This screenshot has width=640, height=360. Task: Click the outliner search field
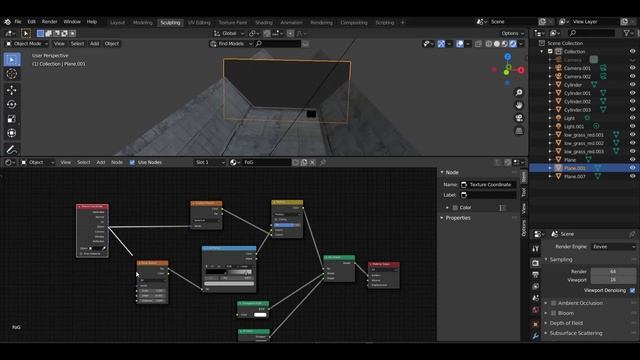(x=591, y=33)
